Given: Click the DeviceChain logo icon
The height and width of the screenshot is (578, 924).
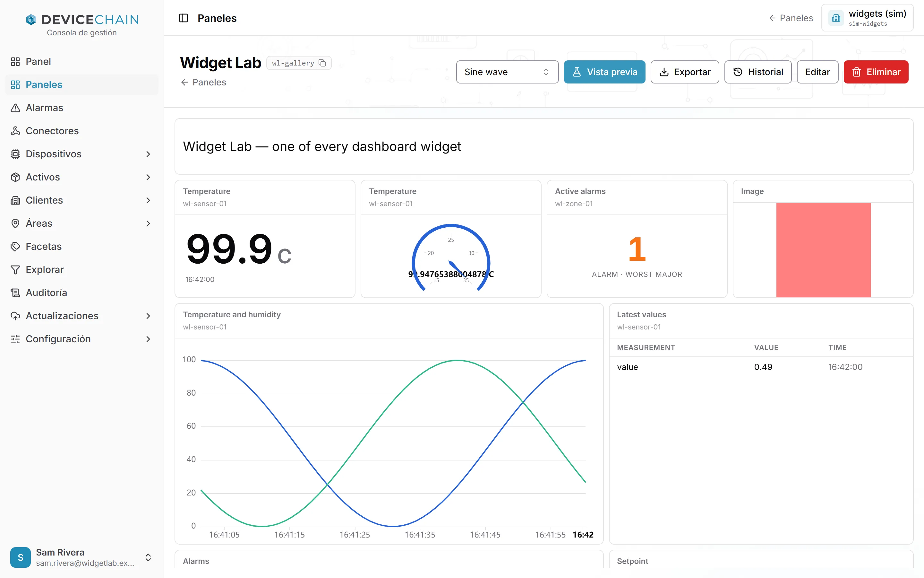Looking at the screenshot, I should point(30,20).
